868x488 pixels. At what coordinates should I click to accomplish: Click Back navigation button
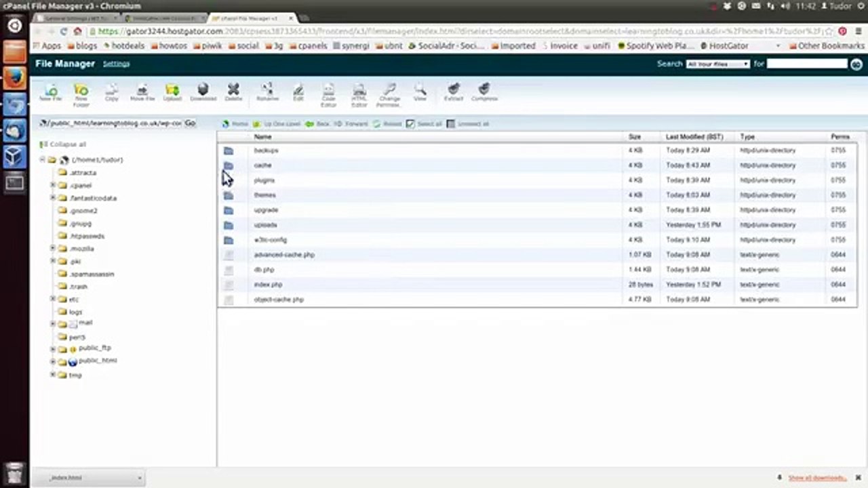coord(317,124)
